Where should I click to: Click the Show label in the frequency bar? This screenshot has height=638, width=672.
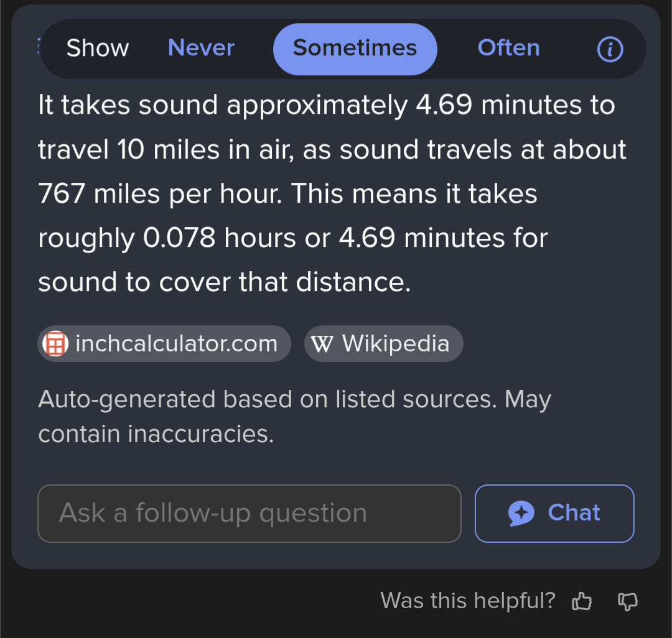pos(97,47)
